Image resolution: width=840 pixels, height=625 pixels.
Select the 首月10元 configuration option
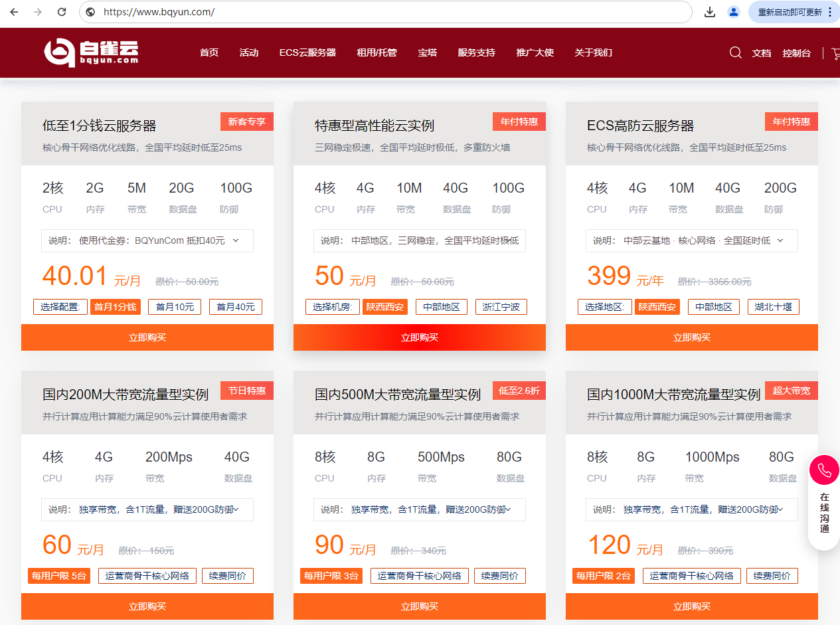[175, 307]
